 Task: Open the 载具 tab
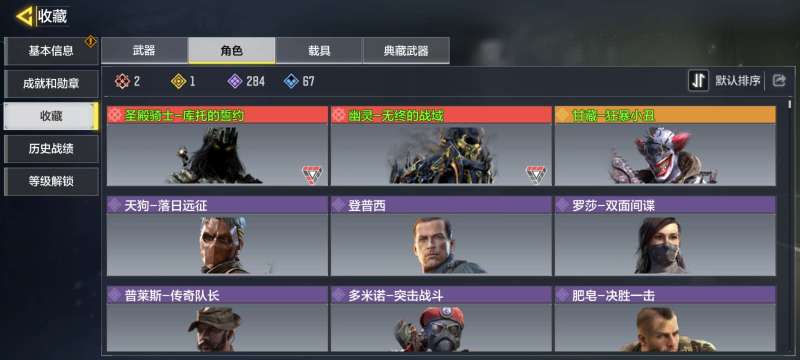pos(319,50)
